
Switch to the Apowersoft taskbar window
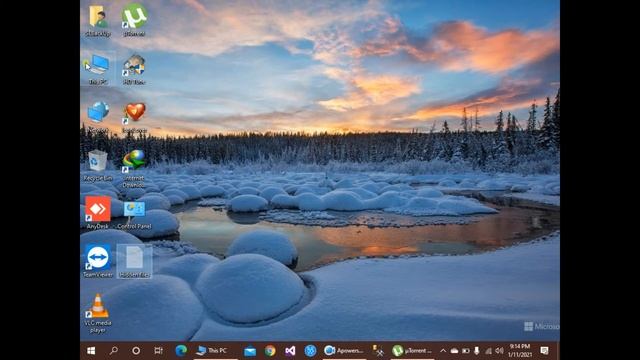pyautogui.click(x=344, y=351)
